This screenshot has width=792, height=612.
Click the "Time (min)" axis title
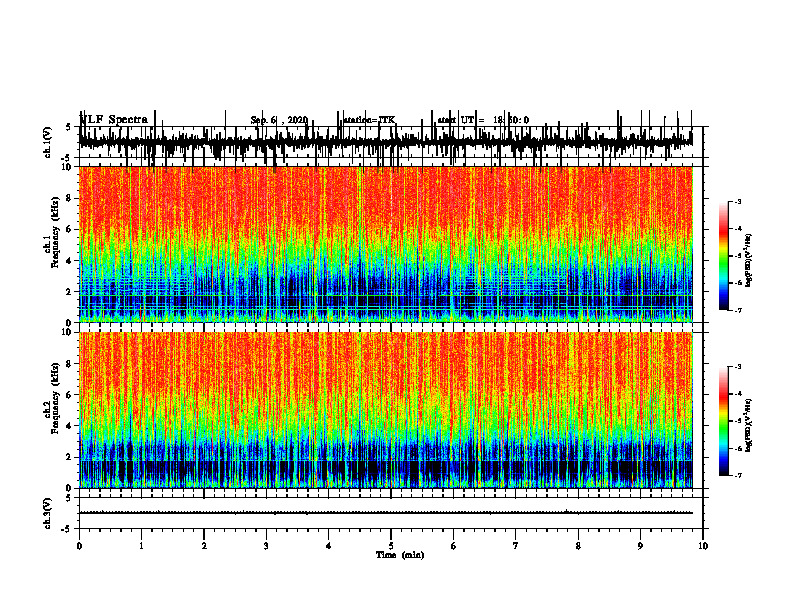pos(400,555)
